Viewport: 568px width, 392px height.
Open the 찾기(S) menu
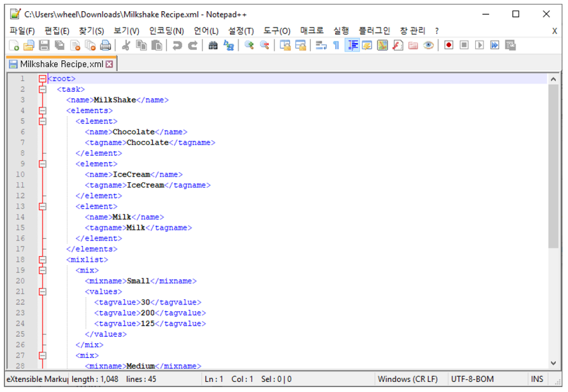coord(91,31)
